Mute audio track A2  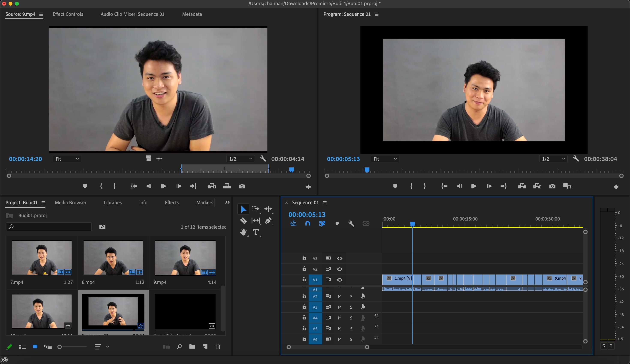point(339,297)
